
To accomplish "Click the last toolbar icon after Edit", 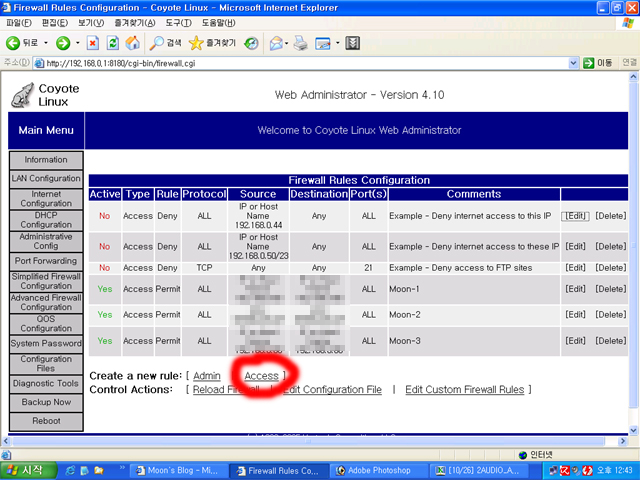I will coord(352,43).
